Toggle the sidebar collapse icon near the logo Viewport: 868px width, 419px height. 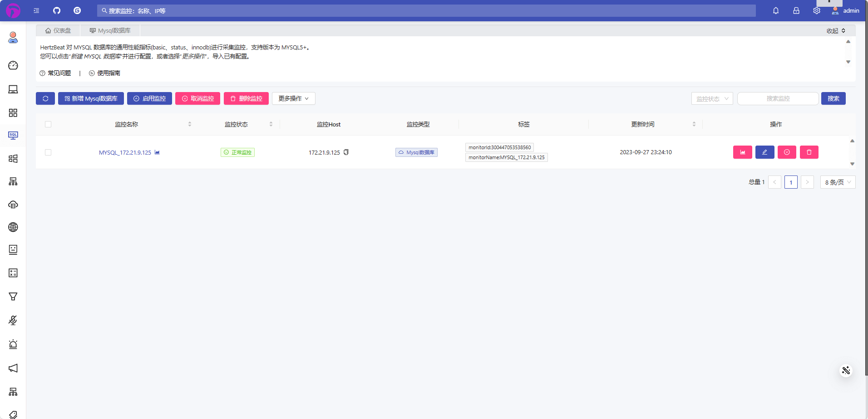click(36, 10)
